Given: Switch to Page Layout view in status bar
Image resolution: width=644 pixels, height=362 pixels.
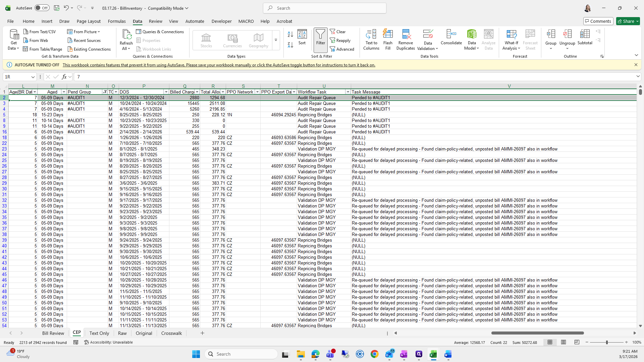Looking at the screenshot, I should (563, 342).
